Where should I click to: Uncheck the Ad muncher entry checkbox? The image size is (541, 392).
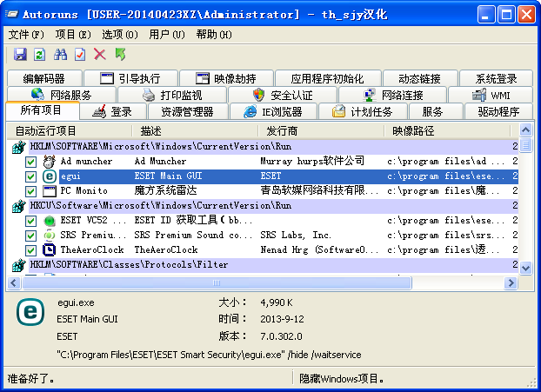pyautogui.click(x=30, y=162)
